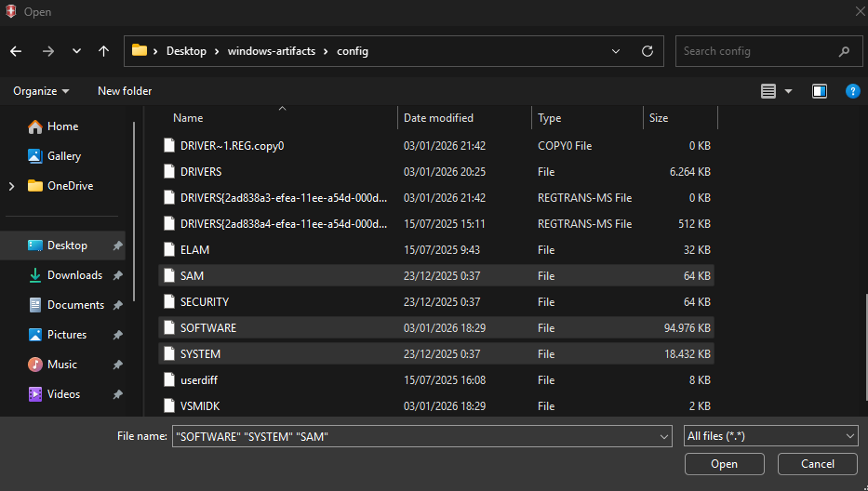Go up one folder level
The height and width of the screenshot is (491, 868).
coord(103,51)
